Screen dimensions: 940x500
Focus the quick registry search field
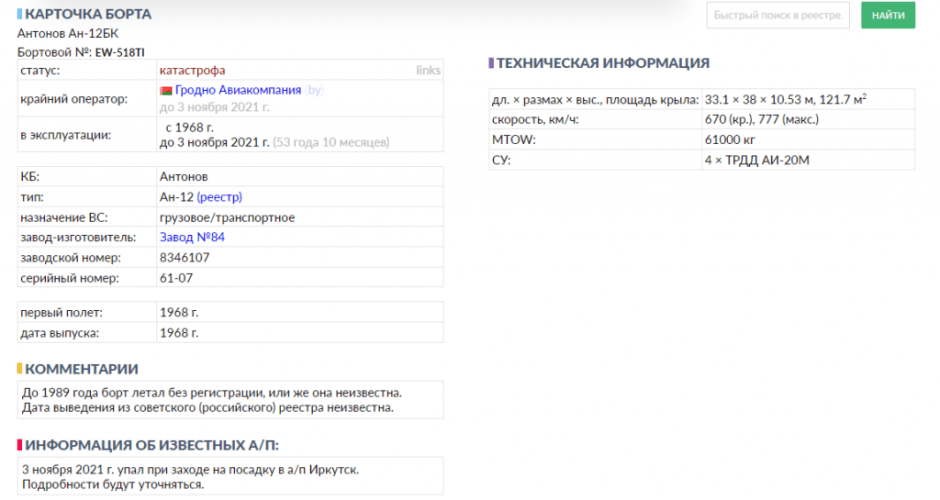[778, 15]
